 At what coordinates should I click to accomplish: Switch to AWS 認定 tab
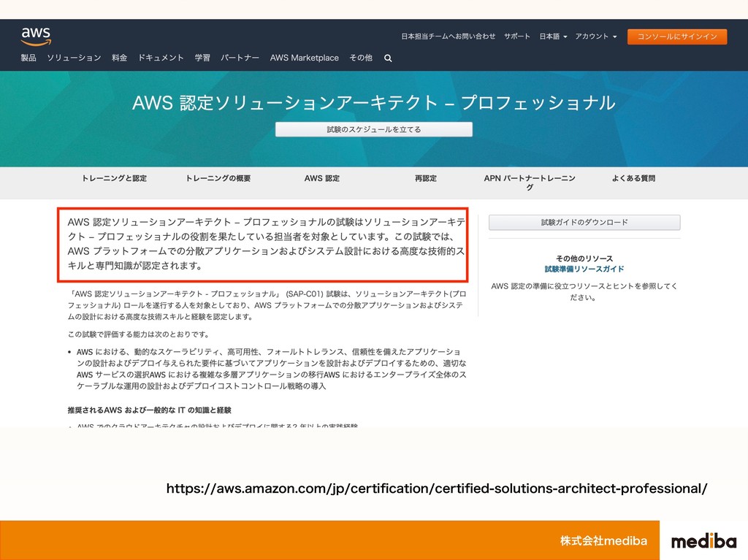click(322, 178)
